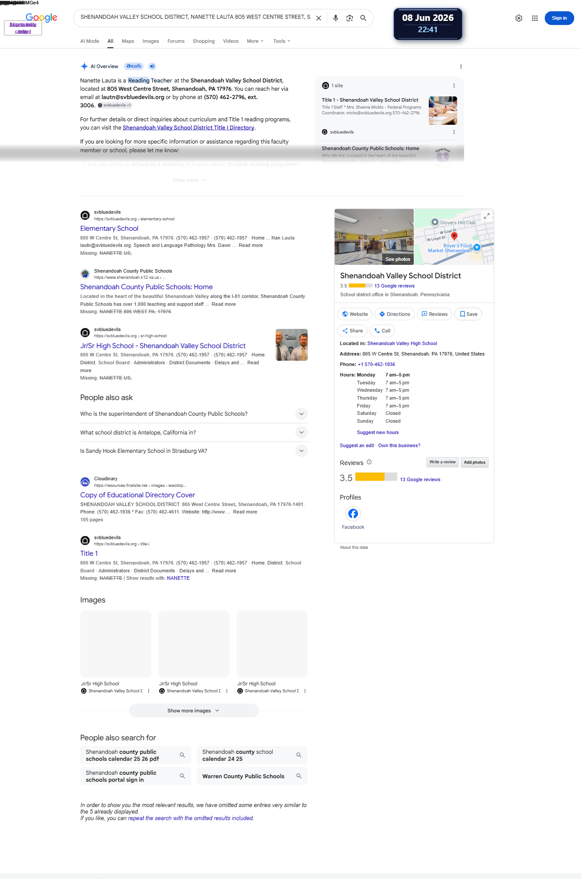
Task: Click in the search query input field
Action: [195, 17]
